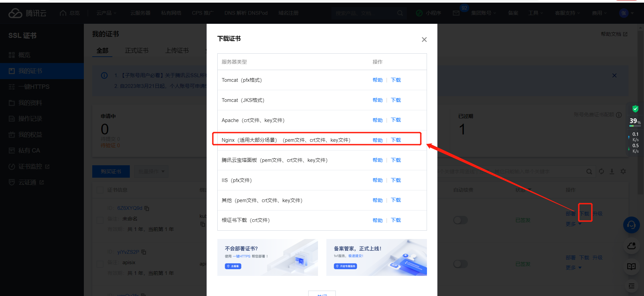Click the refresh icon in list toolbar
Image resolution: width=644 pixels, height=296 pixels.
[601, 171]
